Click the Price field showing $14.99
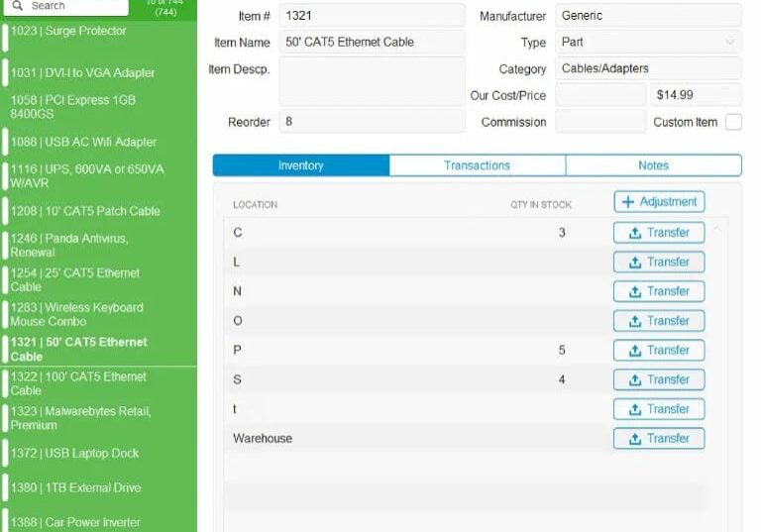Viewport: 761px width, 532px height. (696, 95)
